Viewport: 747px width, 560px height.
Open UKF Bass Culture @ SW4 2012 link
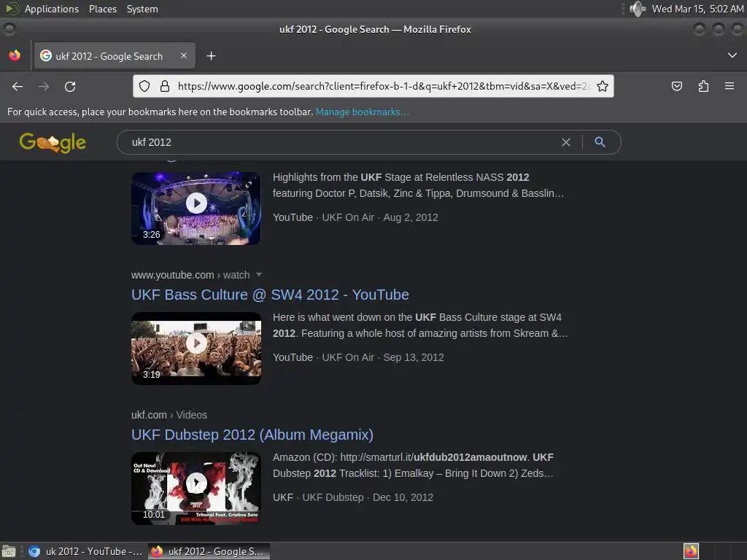[270, 295]
